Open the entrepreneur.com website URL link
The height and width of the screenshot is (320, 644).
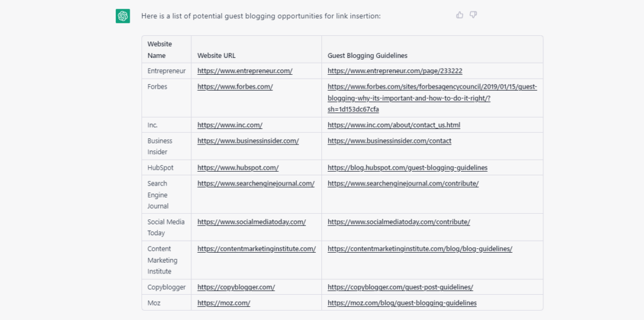tap(245, 70)
